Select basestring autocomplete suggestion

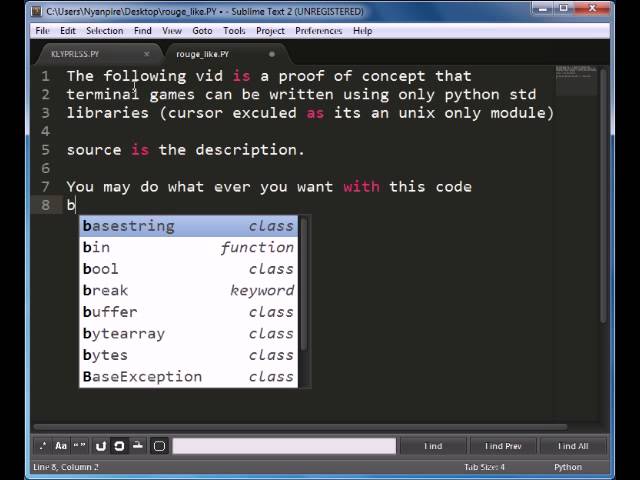188,226
